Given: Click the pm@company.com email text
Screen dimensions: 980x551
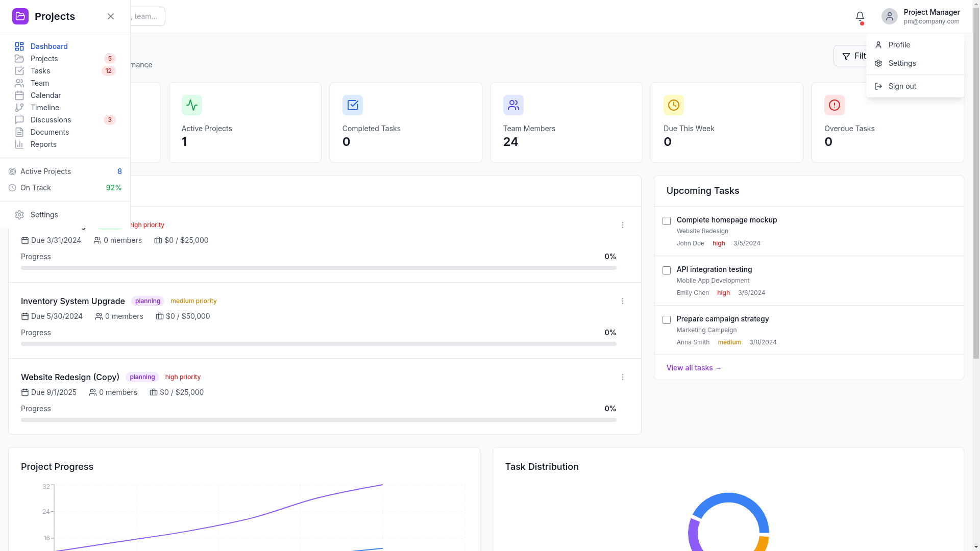Looking at the screenshot, I should click(932, 21).
